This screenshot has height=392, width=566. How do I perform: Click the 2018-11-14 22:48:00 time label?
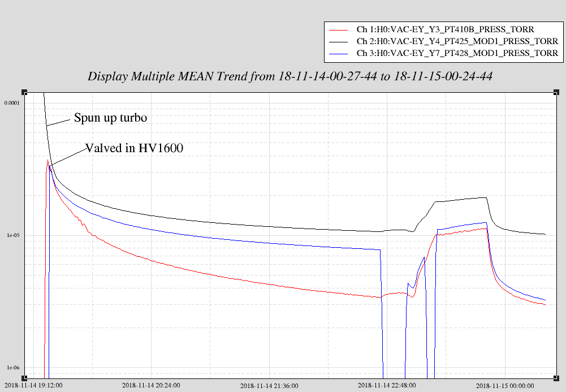387,386
